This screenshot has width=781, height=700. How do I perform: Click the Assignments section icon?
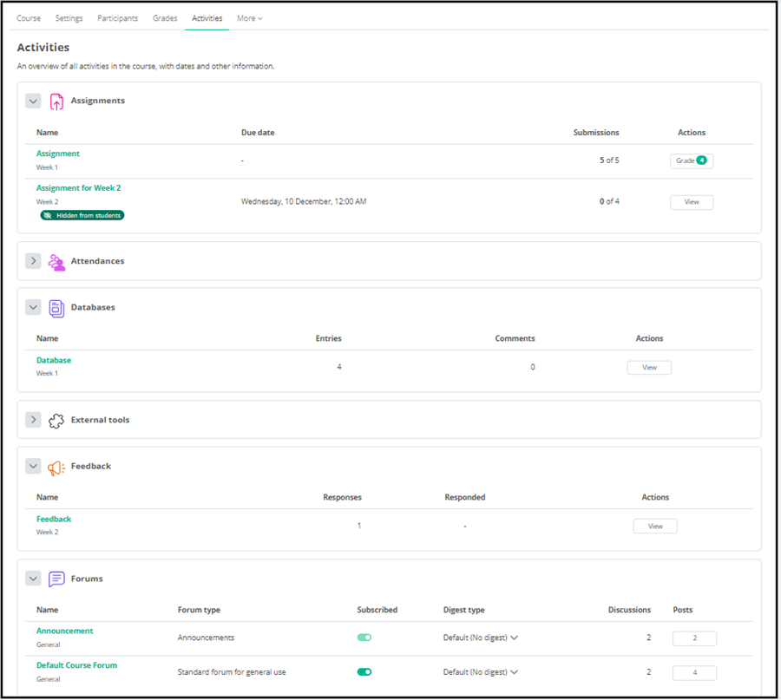click(56, 101)
